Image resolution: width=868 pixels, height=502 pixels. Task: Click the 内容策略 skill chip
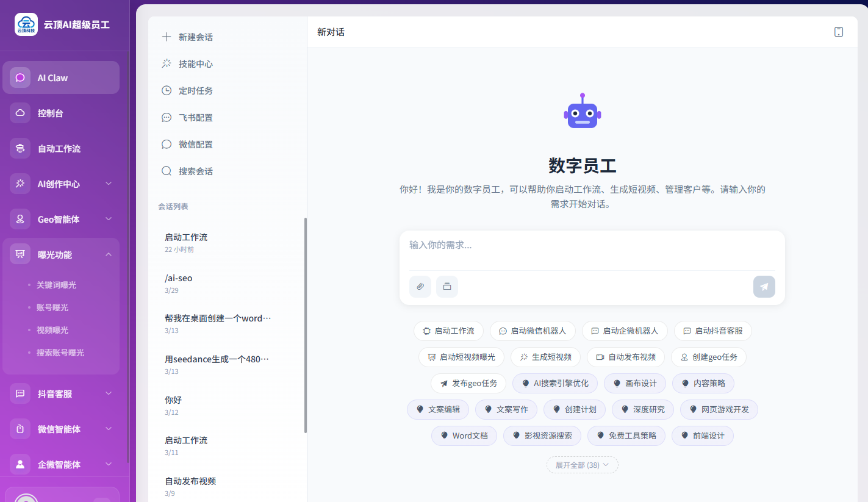point(703,383)
